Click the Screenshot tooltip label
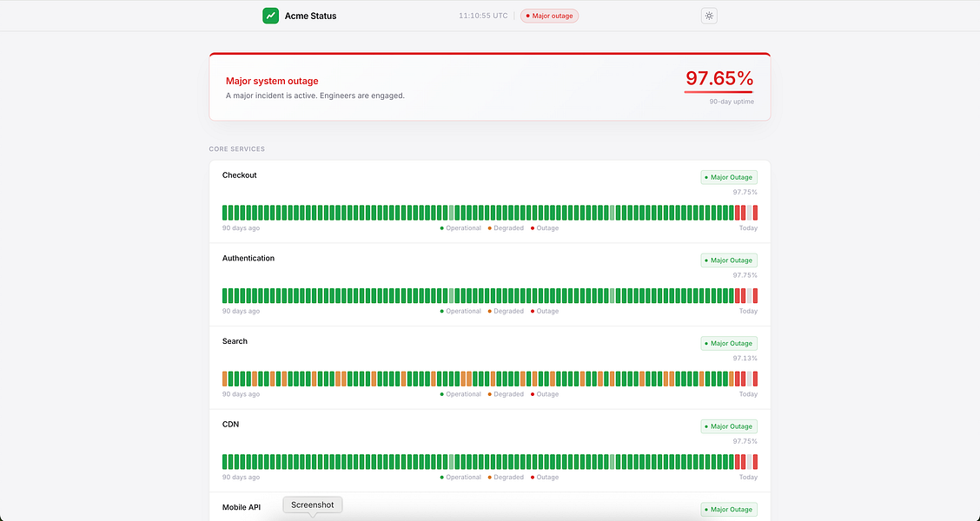980x521 pixels. point(313,505)
